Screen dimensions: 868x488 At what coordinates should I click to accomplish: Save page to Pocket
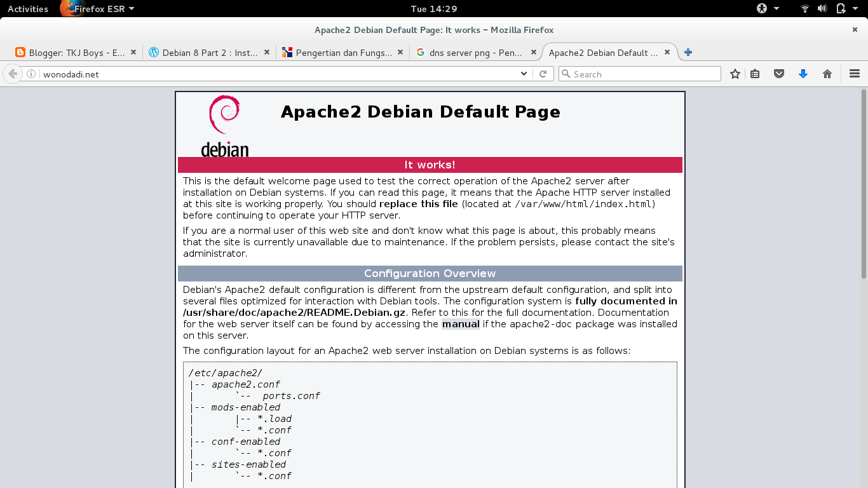point(779,74)
